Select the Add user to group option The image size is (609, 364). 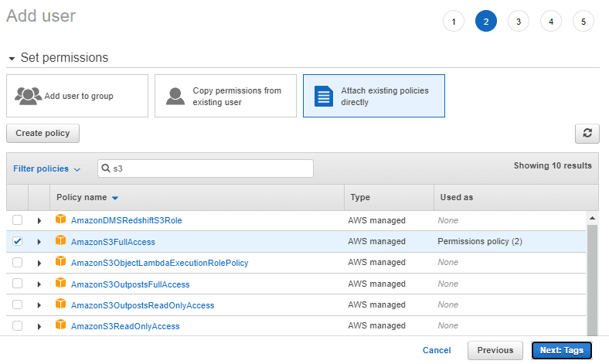click(77, 96)
